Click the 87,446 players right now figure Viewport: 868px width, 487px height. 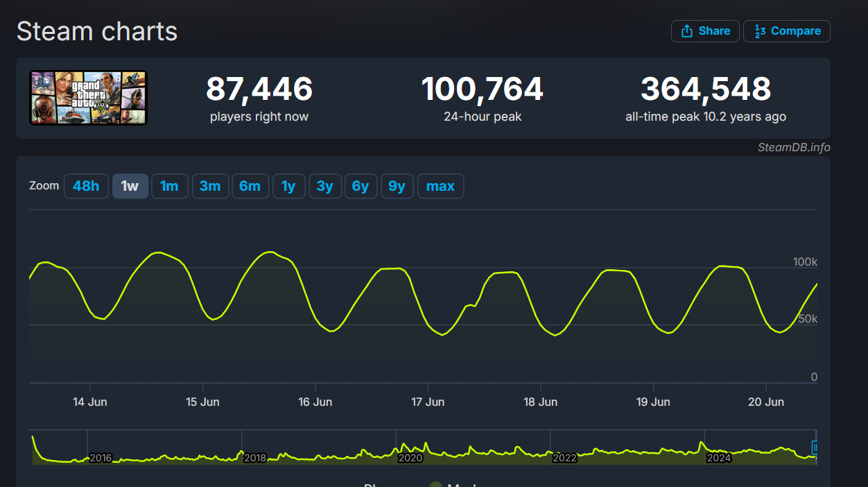259,89
